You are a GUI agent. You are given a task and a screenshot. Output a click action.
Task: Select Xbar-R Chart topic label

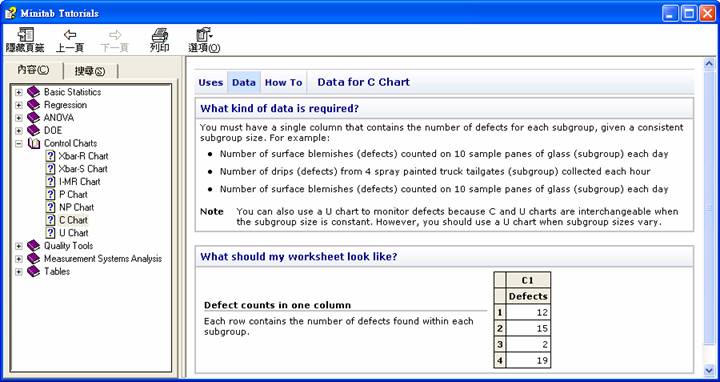click(x=83, y=156)
